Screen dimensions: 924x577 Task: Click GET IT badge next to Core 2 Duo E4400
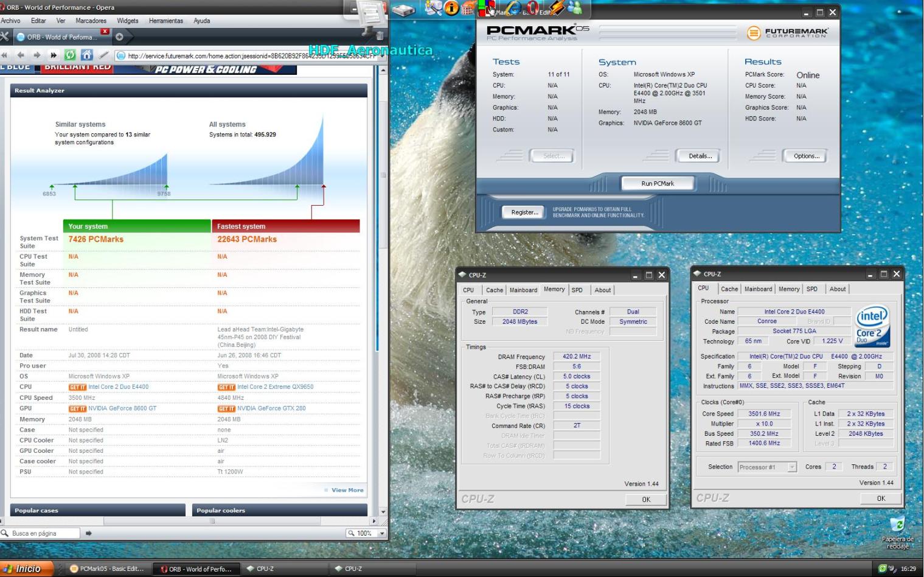(77, 387)
